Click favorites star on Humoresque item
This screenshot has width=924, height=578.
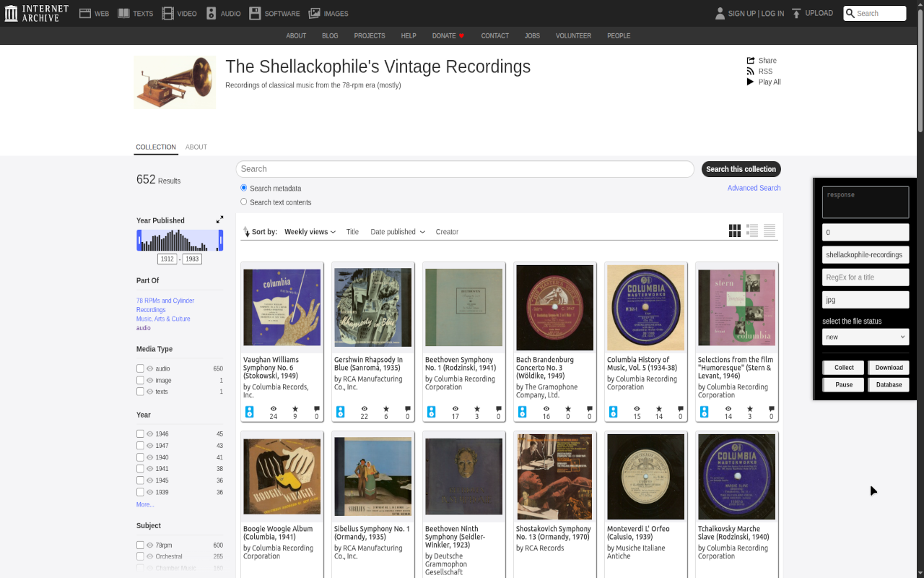pyautogui.click(x=750, y=409)
